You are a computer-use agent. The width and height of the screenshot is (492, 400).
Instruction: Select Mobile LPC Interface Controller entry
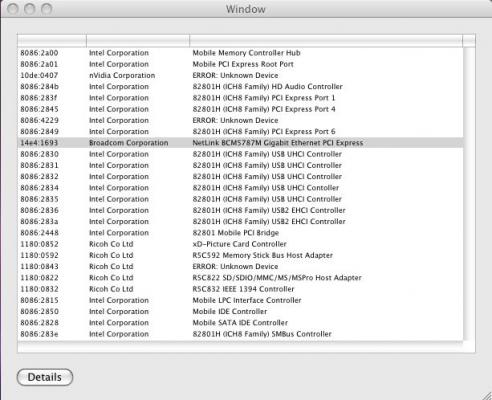coord(247,300)
